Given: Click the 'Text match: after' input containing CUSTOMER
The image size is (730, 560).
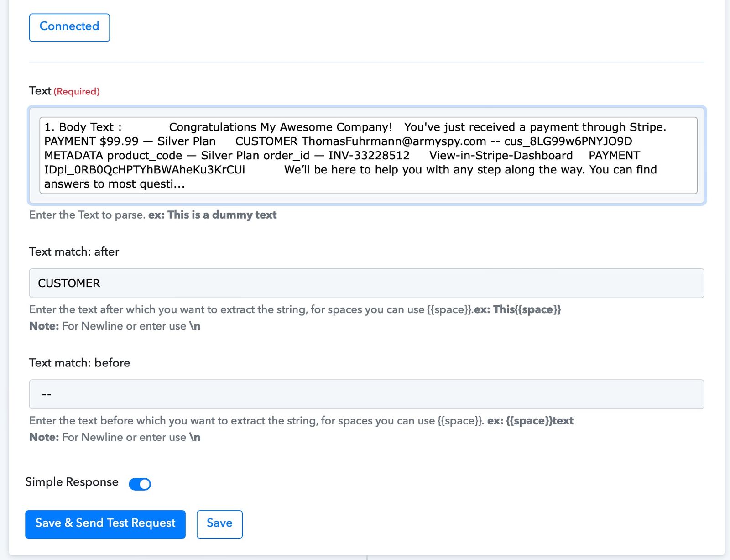Looking at the screenshot, I should click(366, 283).
